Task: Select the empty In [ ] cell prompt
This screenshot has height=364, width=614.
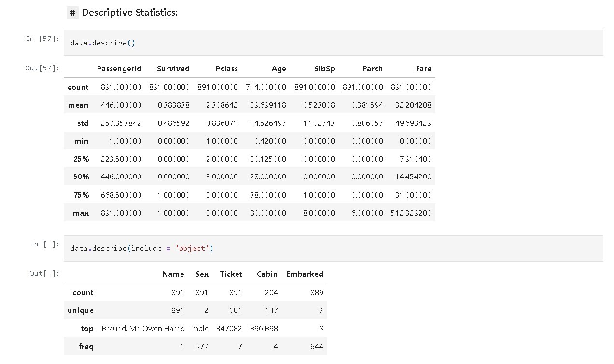Action: 44,244
